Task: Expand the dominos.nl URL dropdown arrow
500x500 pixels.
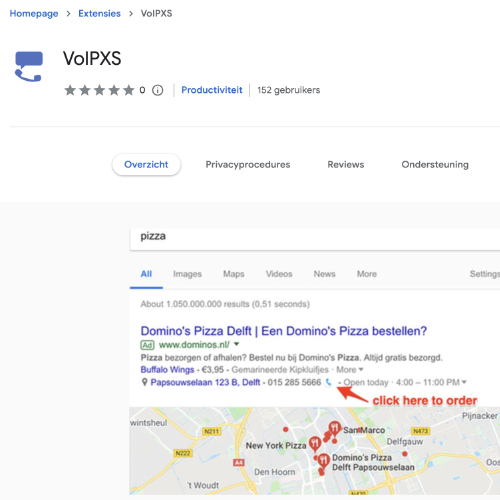Action: (x=236, y=344)
